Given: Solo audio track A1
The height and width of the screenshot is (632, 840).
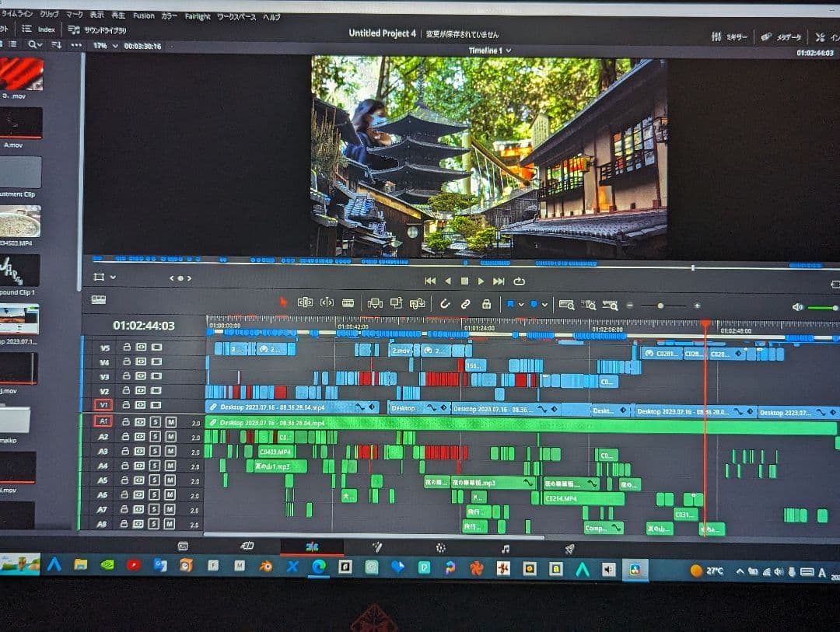Looking at the screenshot, I should point(156,422).
